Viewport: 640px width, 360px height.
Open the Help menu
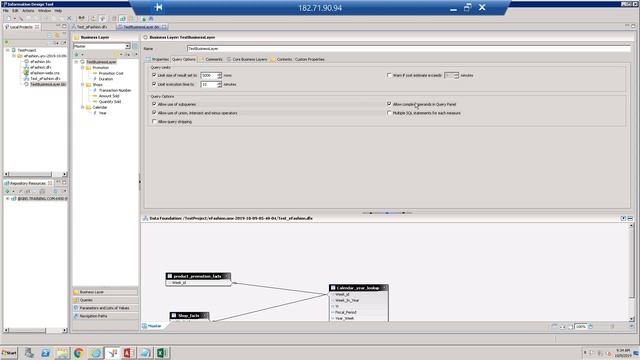point(58,11)
